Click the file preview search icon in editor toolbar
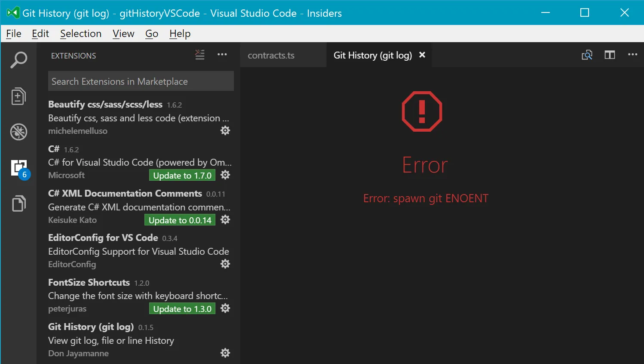The width and height of the screenshot is (644, 364). (x=587, y=55)
